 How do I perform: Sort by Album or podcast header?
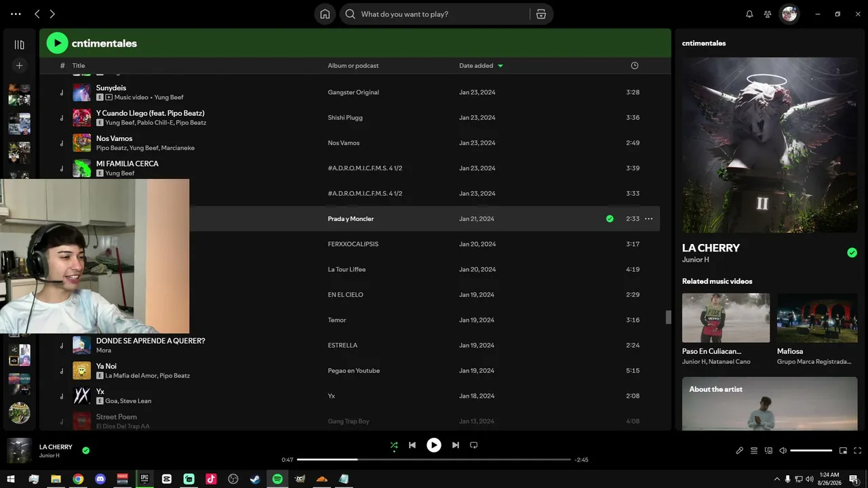click(x=353, y=66)
